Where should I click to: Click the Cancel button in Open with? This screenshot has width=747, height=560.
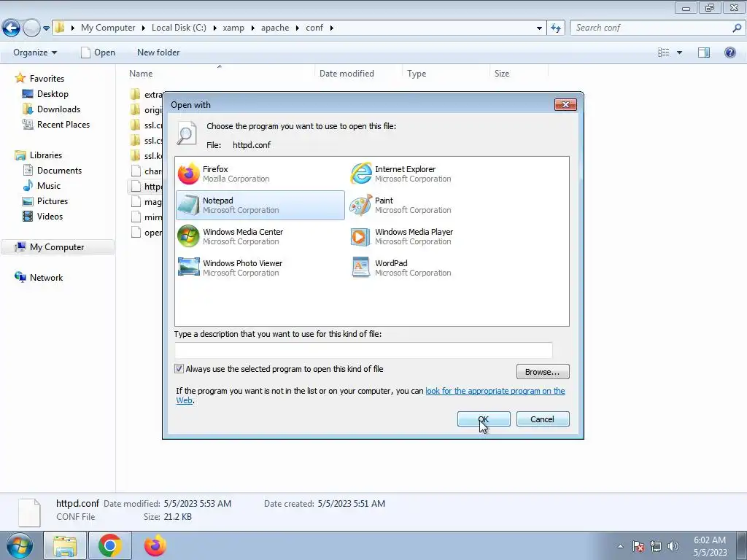tap(543, 419)
